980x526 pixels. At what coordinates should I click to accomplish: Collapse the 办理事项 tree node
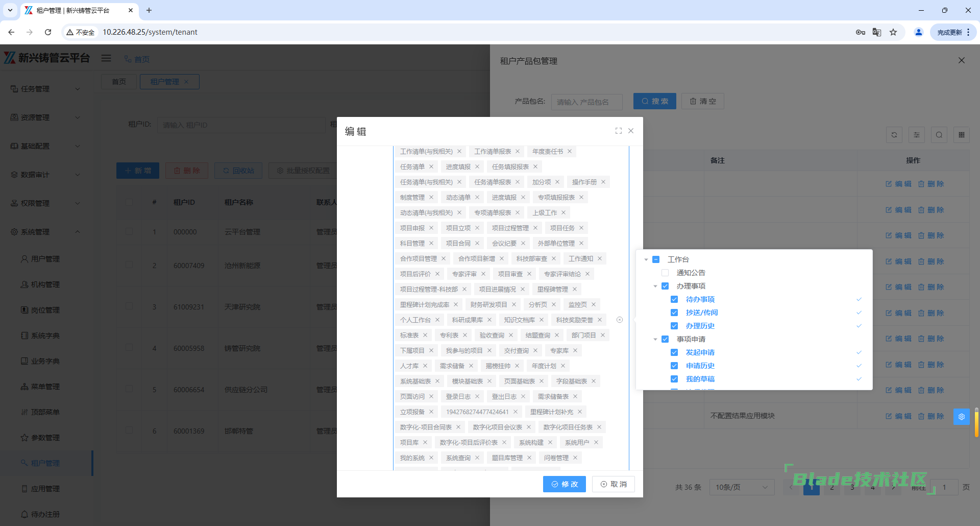click(x=655, y=286)
